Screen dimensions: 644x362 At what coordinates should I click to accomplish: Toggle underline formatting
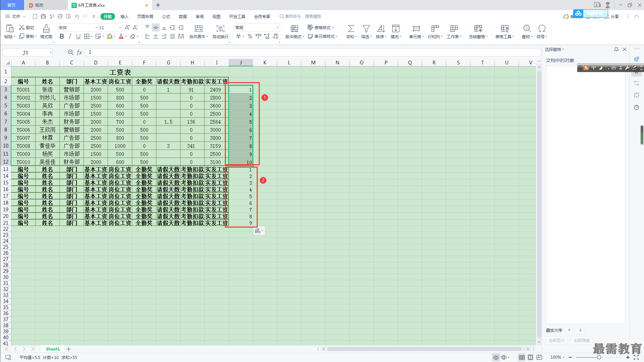pyautogui.click(x=78, y=37)
